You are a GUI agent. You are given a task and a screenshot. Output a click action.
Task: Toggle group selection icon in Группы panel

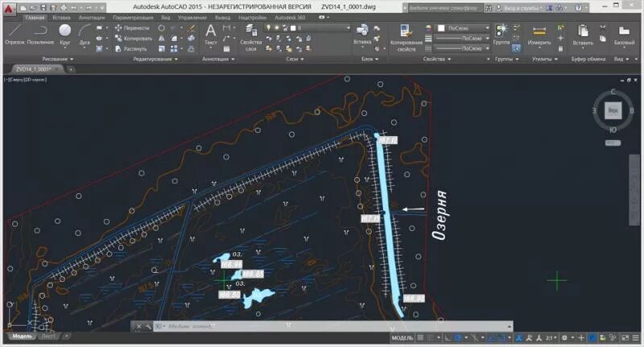(x=516, y=48)
